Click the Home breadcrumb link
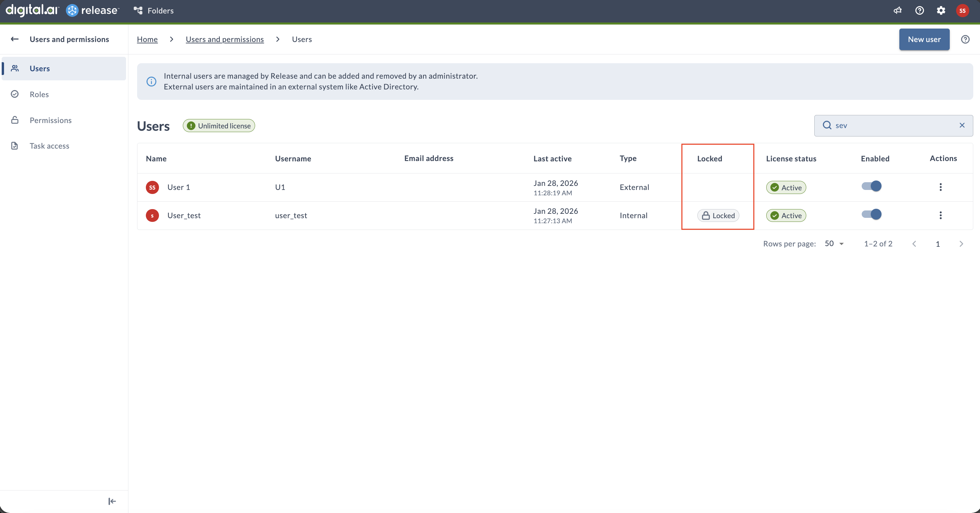The height and width of the screenshot is (513, 980). (147, 39)
